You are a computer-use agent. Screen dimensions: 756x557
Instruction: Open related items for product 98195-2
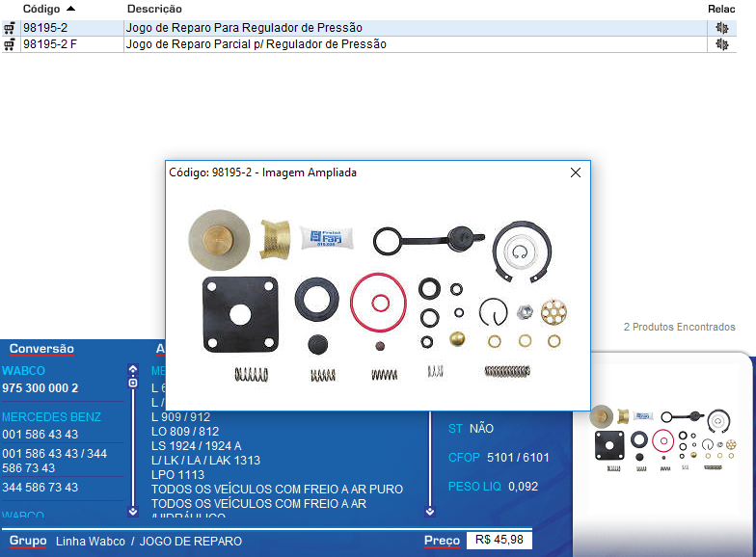pyautogui.click(x=722, y=28)
